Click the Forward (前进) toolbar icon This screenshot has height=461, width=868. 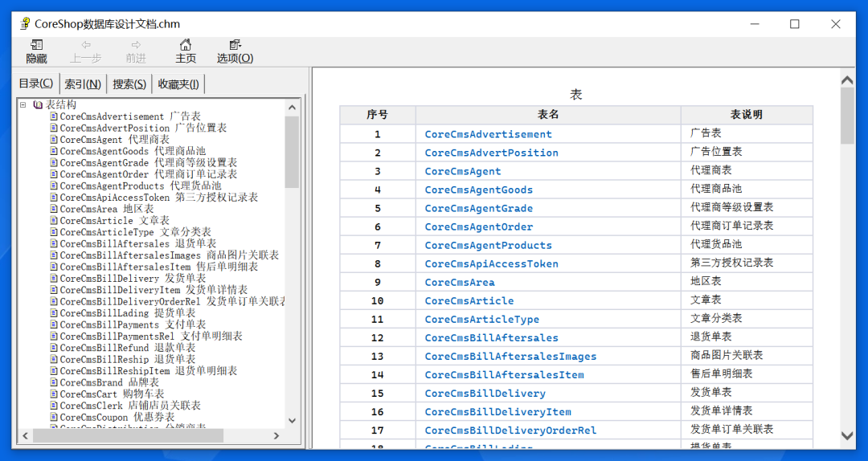coord(136,45)
